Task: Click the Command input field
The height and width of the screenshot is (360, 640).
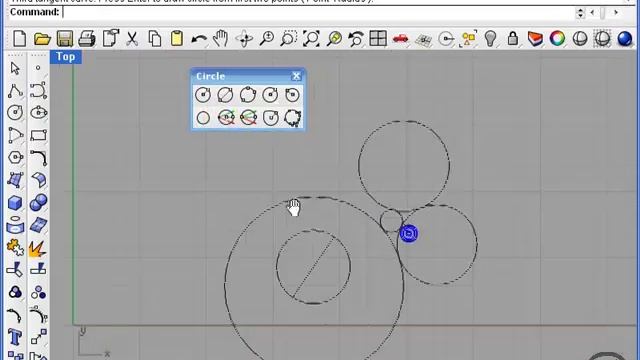Action: (318, 12)
